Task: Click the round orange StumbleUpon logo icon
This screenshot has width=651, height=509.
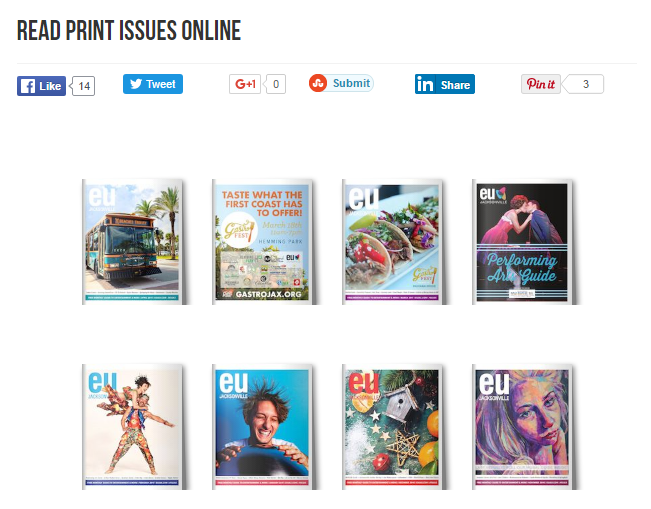Action: click(318, 83)
